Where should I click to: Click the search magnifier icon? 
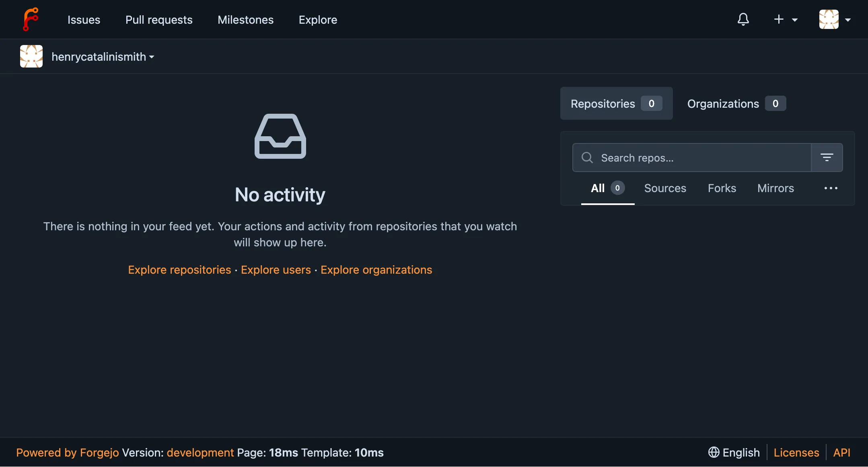pos(587,158)
